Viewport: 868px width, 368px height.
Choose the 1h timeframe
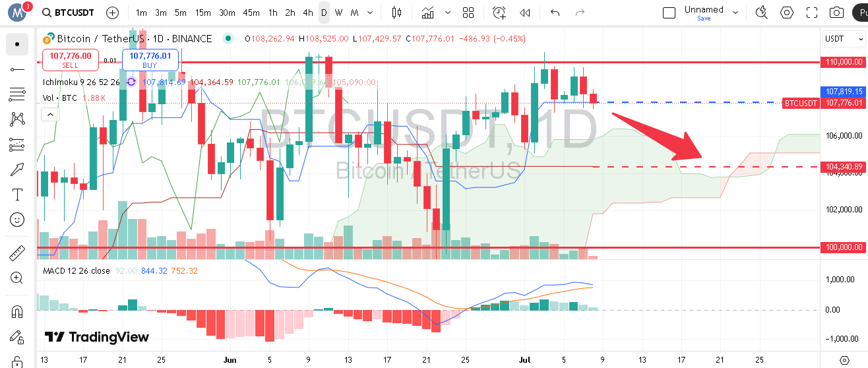[x=273, y=13]
